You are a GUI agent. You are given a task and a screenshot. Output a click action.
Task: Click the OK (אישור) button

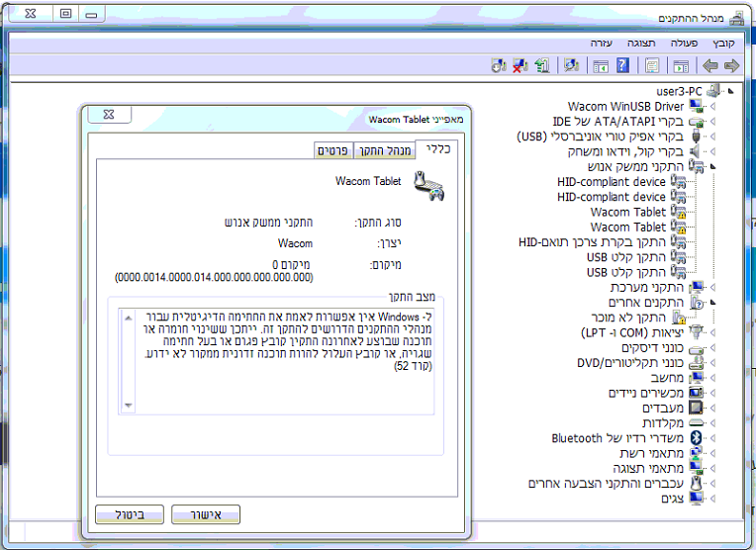(206, 514)
